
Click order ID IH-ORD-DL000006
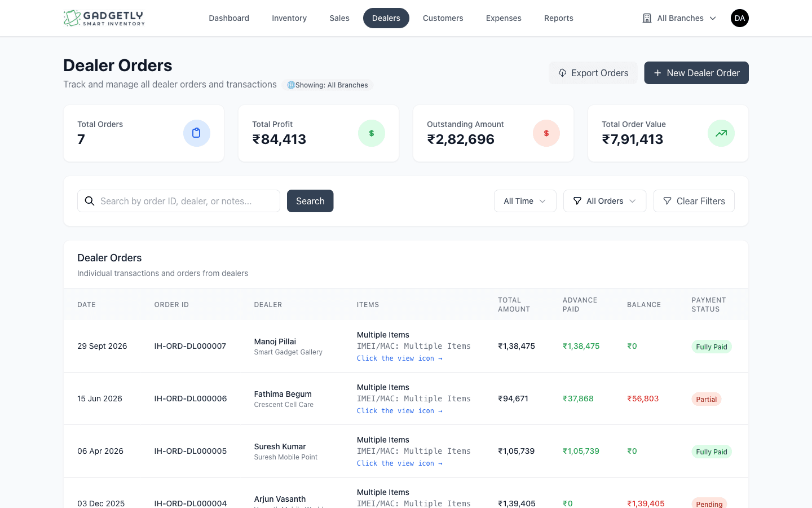click(191, 398)
